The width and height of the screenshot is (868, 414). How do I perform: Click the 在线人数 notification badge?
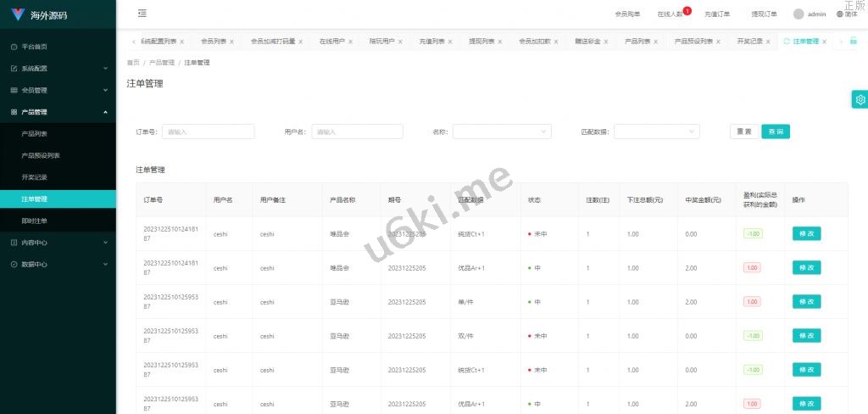(687, 11)
